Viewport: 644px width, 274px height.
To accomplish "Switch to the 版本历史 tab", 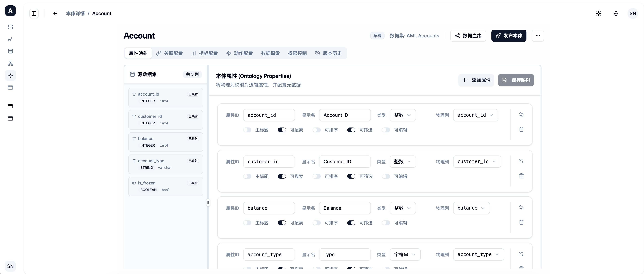I will click(x=329, y=53).
